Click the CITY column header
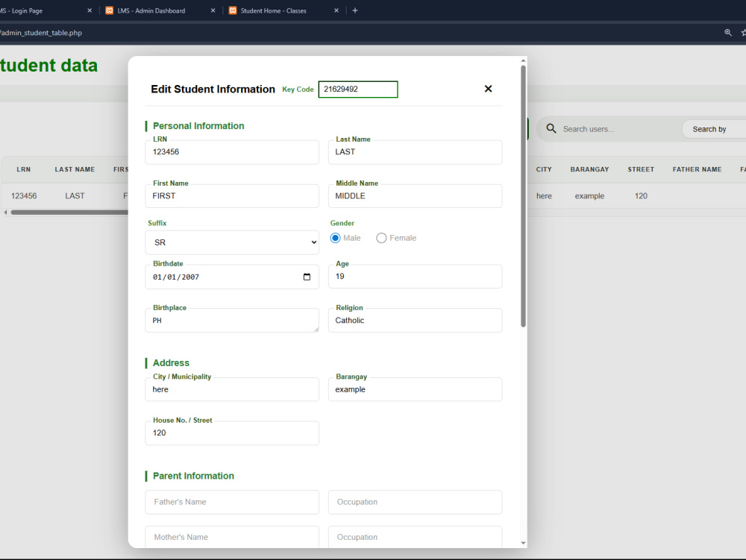The height and width of the screenshot is (560, 746). pyautogui.click(x=544, y=169)
